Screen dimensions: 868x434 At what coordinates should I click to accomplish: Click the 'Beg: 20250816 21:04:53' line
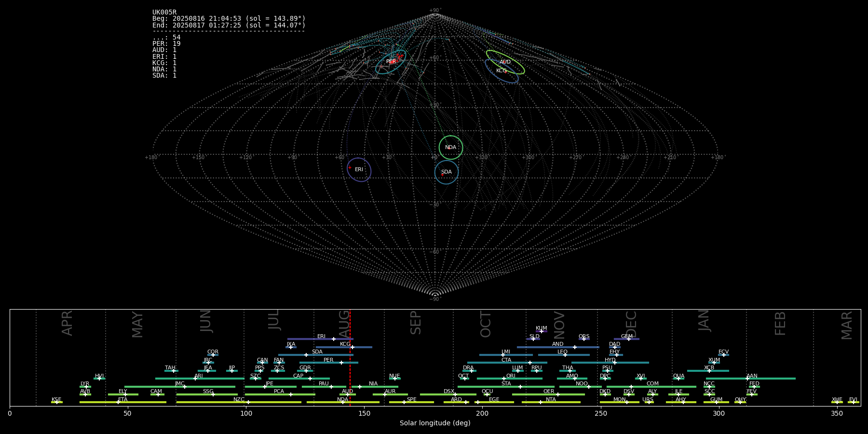click(x=229, y=19)
